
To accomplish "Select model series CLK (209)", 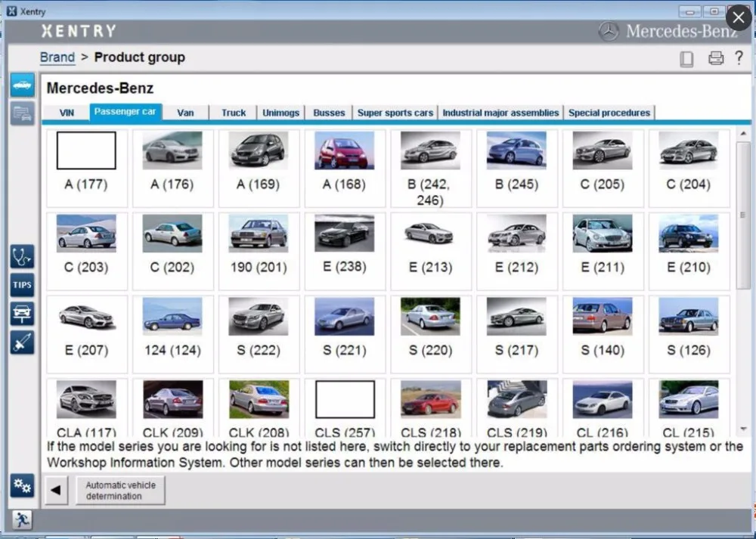I will (x=172, y=408).
